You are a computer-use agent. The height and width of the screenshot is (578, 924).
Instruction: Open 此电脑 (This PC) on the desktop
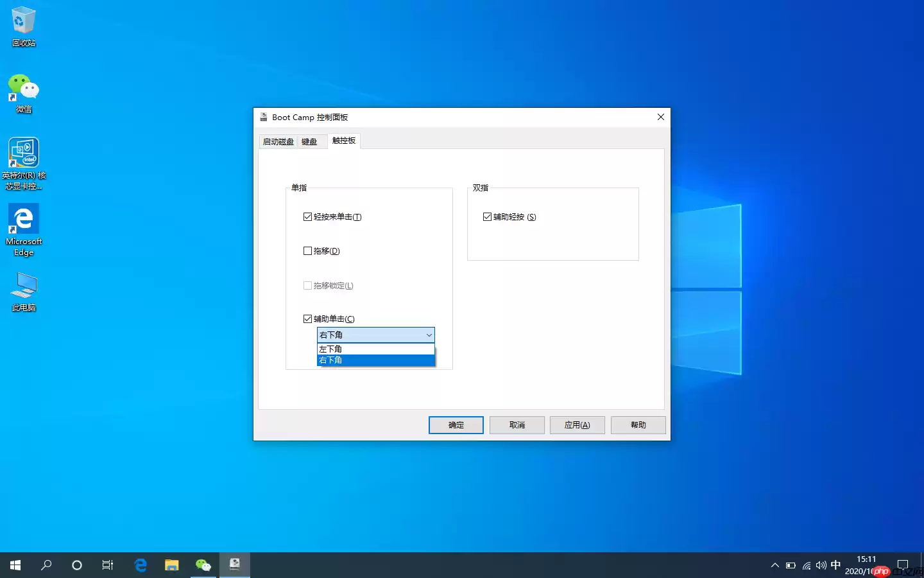pyautogui.click(x=23, y=285)
